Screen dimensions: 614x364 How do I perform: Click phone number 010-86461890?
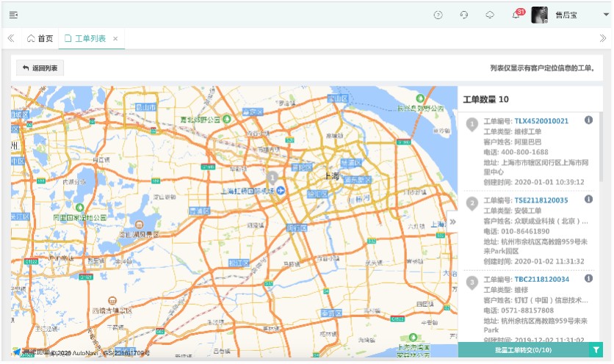tap(525, 231)
